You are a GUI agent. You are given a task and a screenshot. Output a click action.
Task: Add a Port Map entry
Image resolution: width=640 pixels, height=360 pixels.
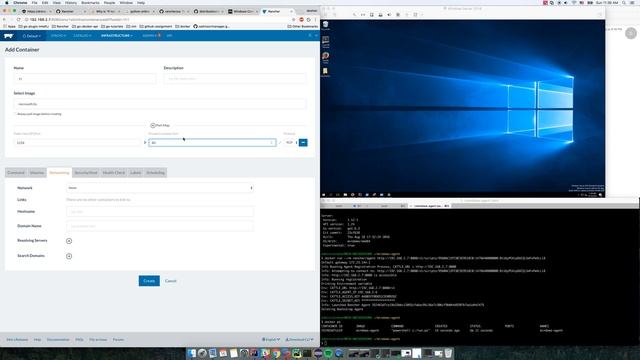[x=160, y=125]
